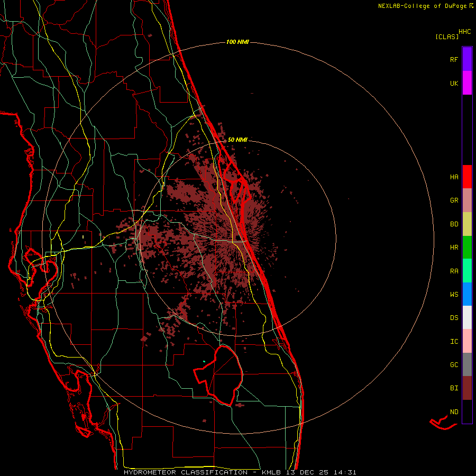This screenshot has height=476, width=476.
Task: Click the 13 DEC 25 date stamp
Action: click(x=306, y=472)
